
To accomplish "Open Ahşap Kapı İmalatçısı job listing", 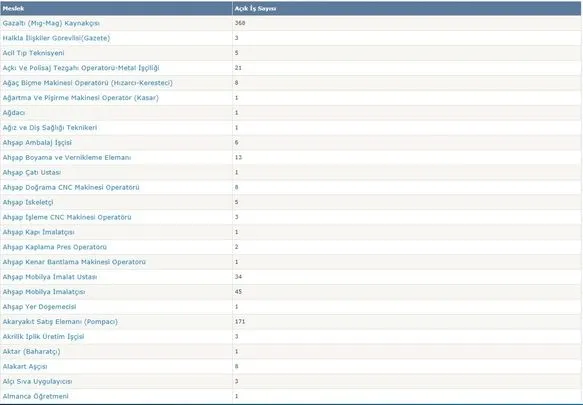I will [x=38, y=232].
